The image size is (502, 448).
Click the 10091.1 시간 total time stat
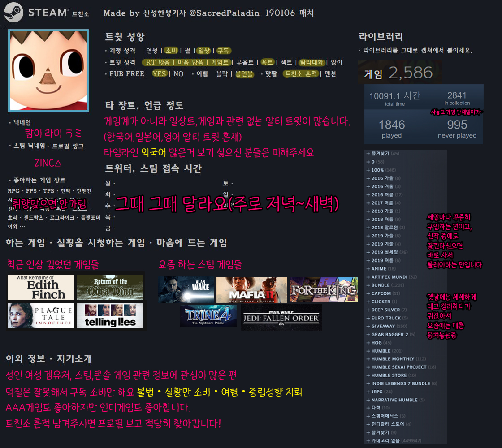[395, 99]
